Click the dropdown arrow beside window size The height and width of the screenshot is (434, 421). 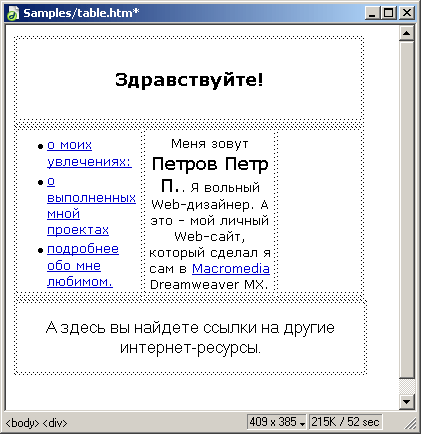pos(302,423)
